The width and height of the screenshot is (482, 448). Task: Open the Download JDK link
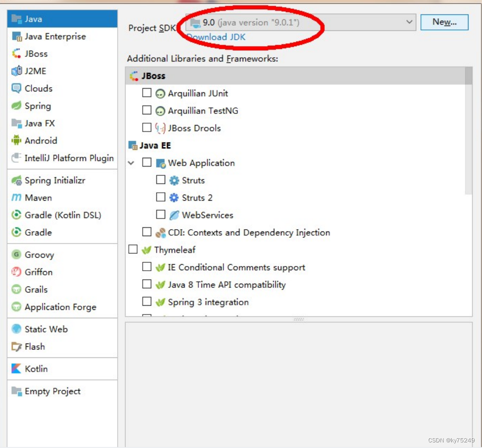pos(217,37)
